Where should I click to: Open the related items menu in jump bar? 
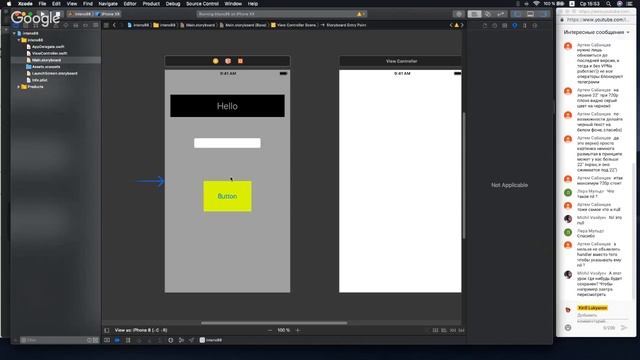[106, 25]
